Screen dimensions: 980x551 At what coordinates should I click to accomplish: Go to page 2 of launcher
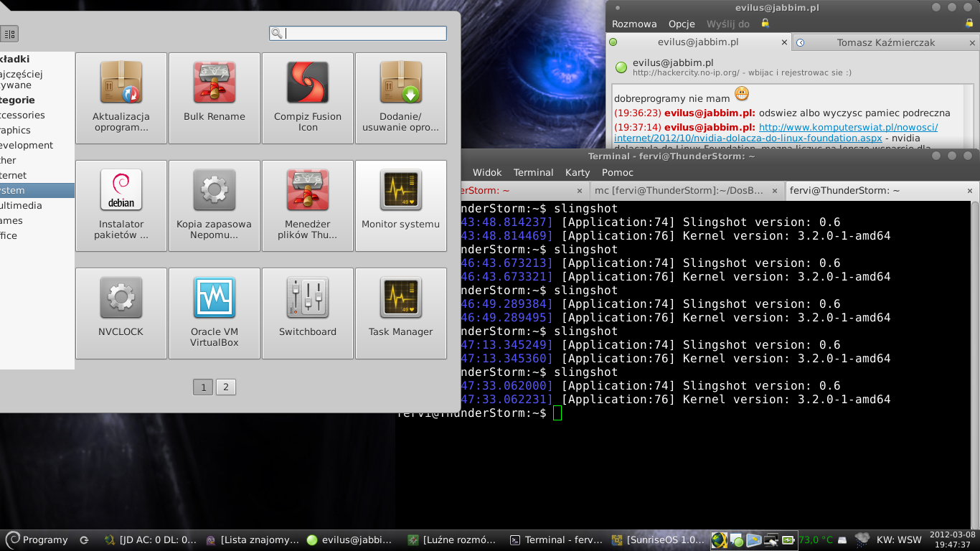(x=225, y=387)
